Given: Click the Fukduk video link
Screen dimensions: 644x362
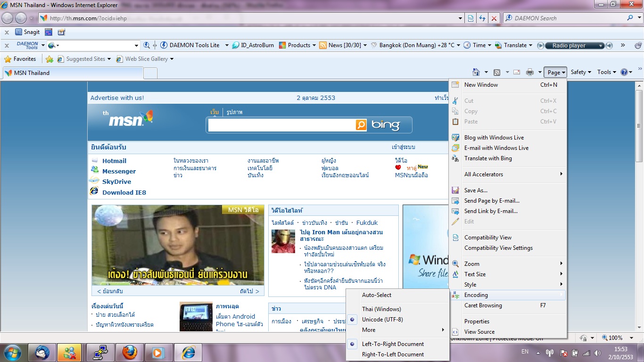Looking at the screenshot, I should coord(367,222).
